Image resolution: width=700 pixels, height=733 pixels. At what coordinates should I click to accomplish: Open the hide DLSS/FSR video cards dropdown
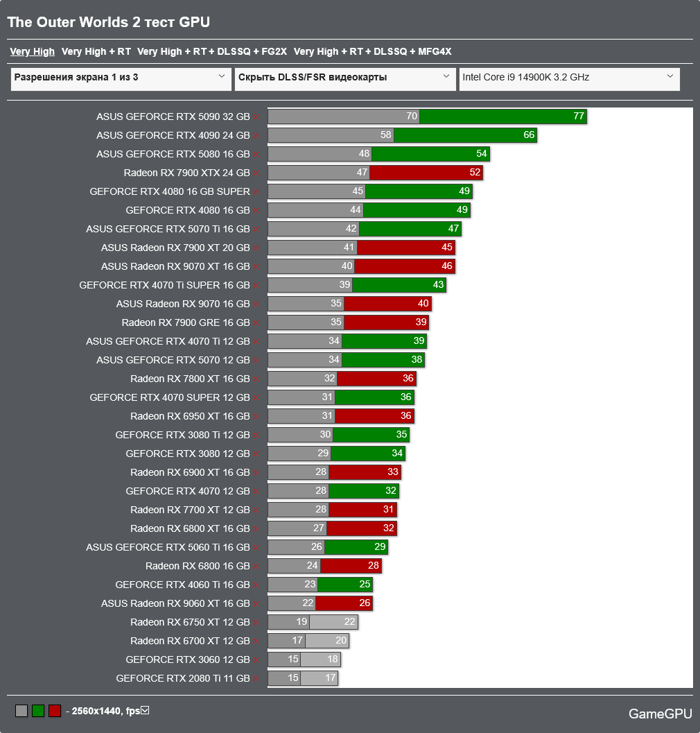pos(345,78)
